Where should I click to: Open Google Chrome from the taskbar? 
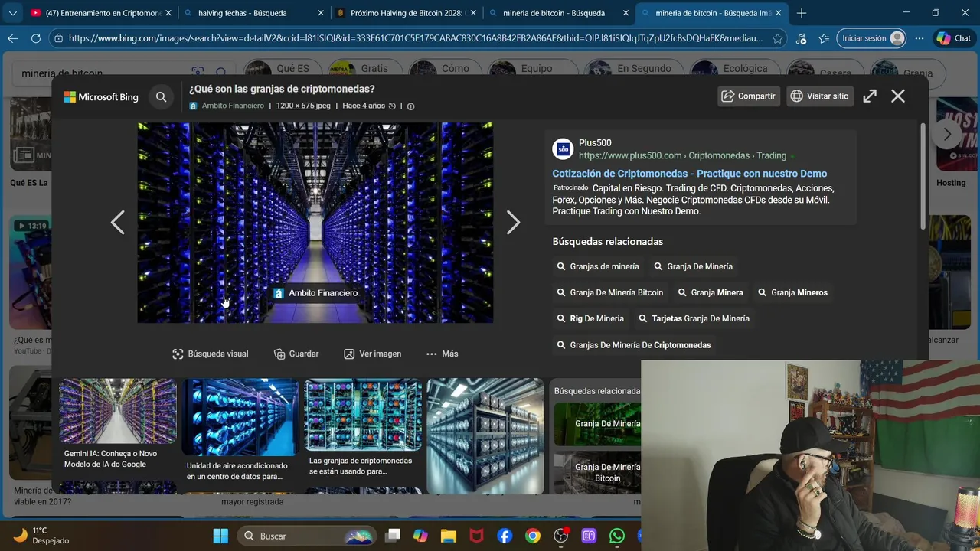pos(532,536)
